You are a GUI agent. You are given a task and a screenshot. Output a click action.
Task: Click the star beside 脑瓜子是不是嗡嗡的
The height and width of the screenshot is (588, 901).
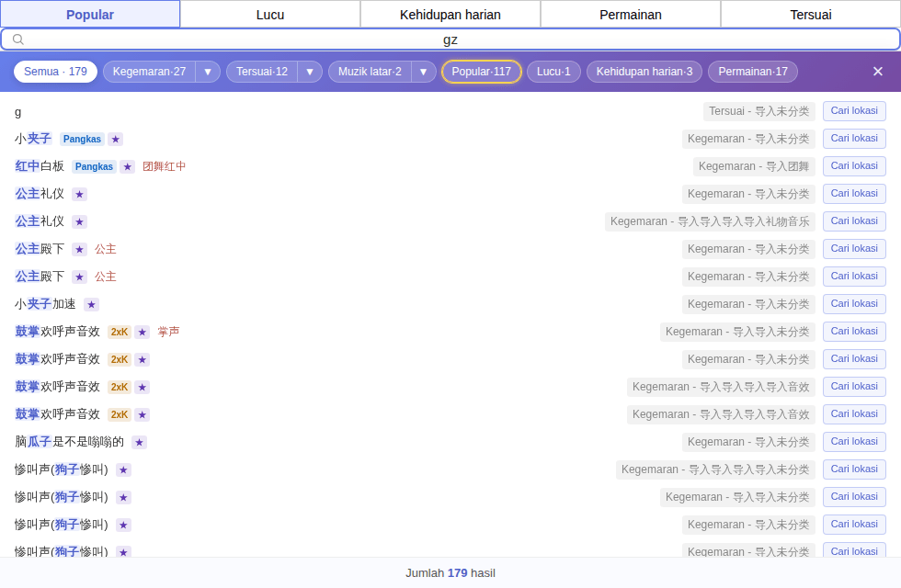139,442
